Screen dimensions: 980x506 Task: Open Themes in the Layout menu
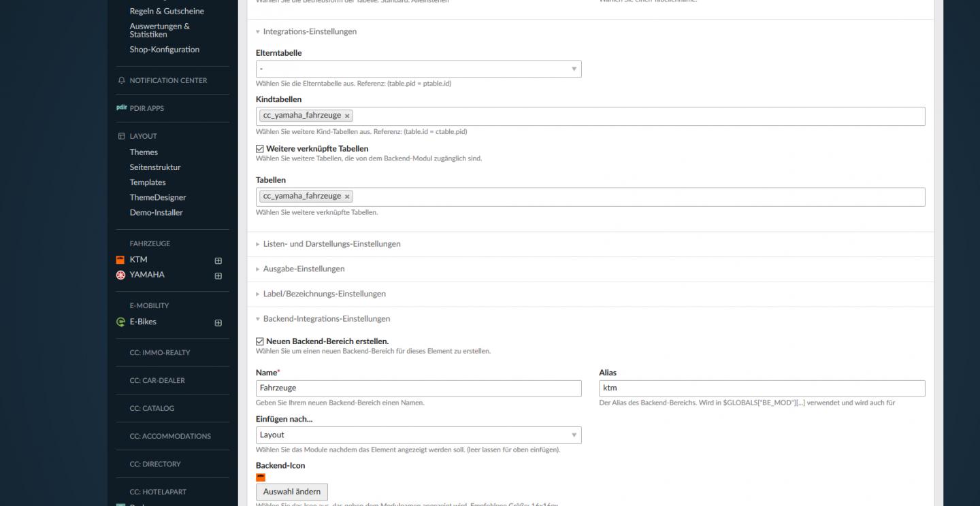(x=144, y=152)
